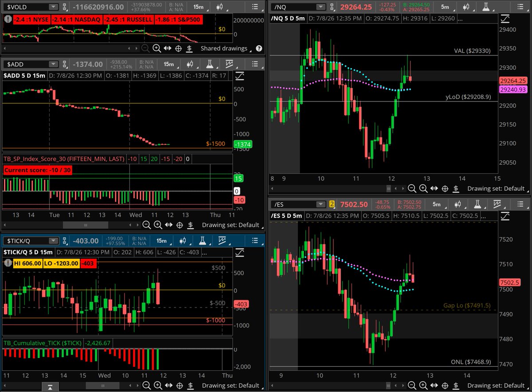Open Drawing set: Default menu in $ADD chart

click(x=232, y=225)
